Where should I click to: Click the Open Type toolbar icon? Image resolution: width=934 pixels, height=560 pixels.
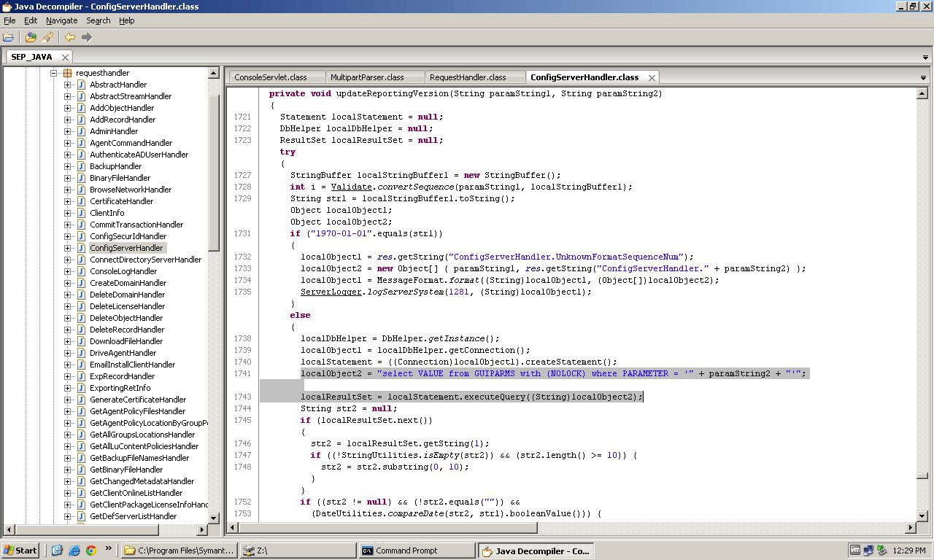click(31, 37)
